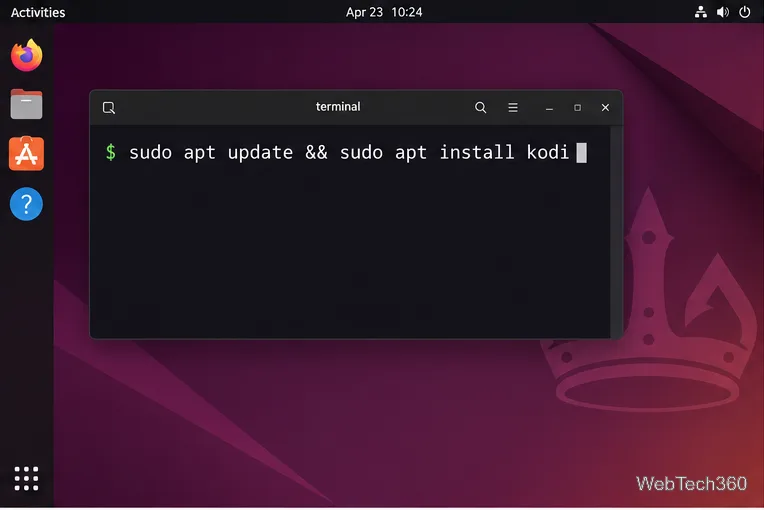764x510 pixels.
Task: Click the network status icon
Action: pos(701,12)
